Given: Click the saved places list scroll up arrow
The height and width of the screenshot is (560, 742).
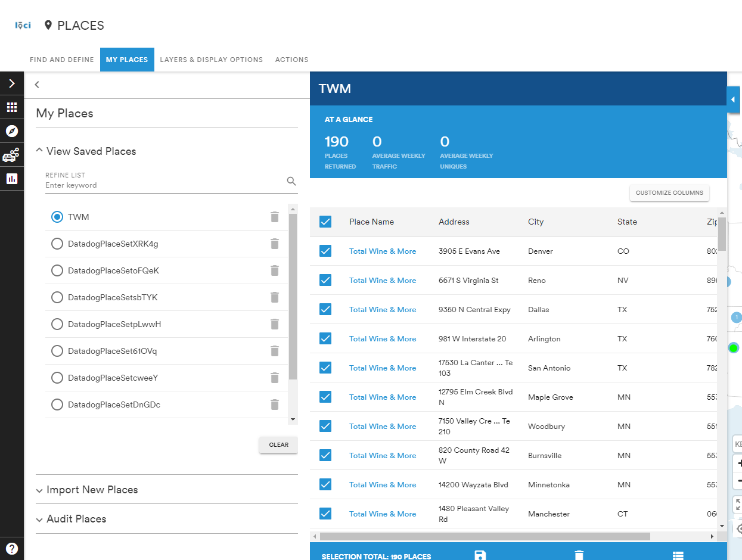Looking at the screenshot, I should (293, 209).
